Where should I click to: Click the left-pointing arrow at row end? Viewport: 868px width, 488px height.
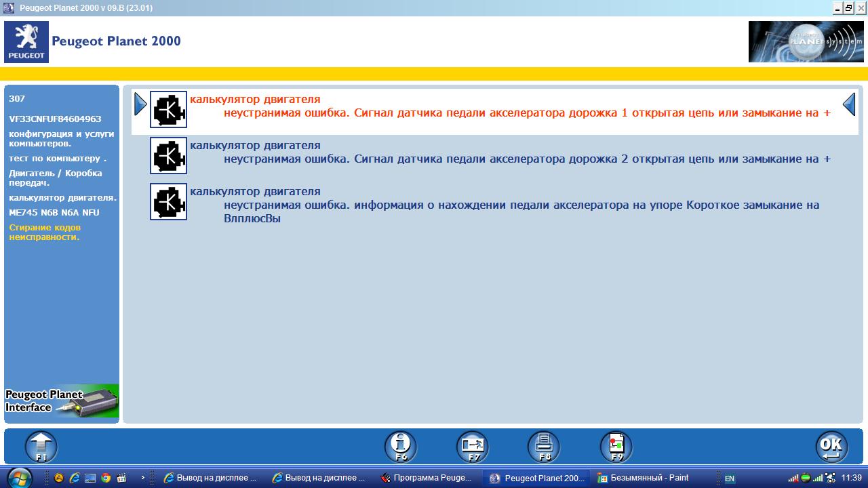pyautogui.click(x=849, y=104)
